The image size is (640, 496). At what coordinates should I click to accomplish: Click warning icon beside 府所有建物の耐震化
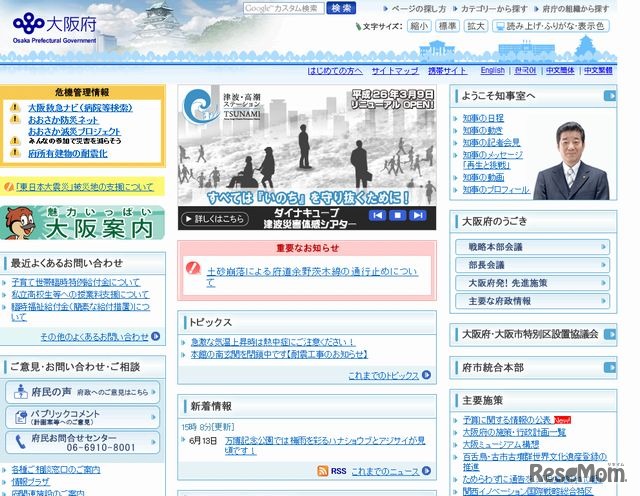[x=15, y=153]
